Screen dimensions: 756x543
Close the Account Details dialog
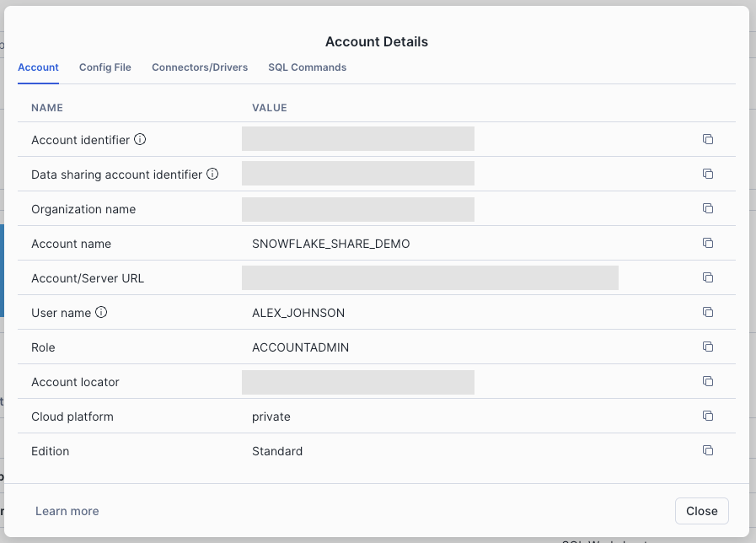tap(701, 511)
